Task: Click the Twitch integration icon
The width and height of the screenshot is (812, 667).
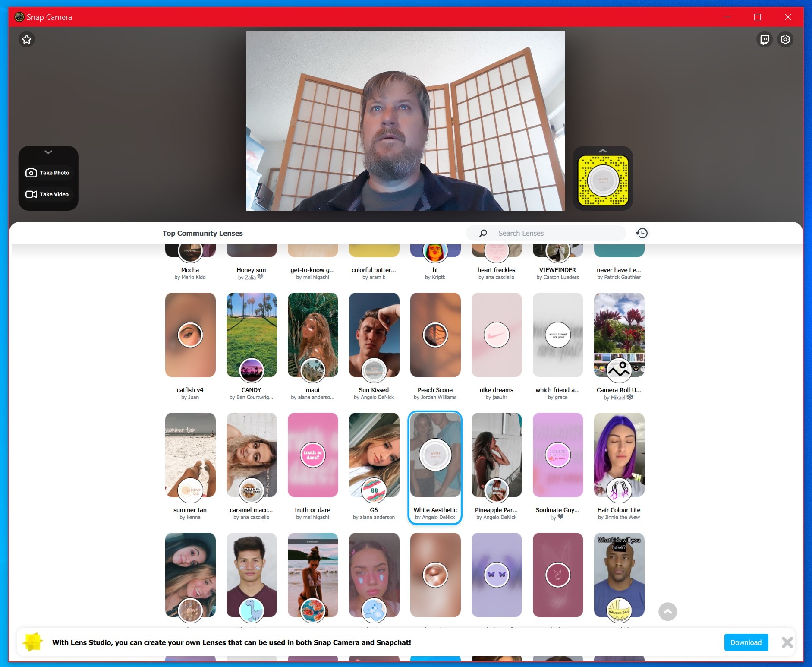Action: (x=765, y=40)
